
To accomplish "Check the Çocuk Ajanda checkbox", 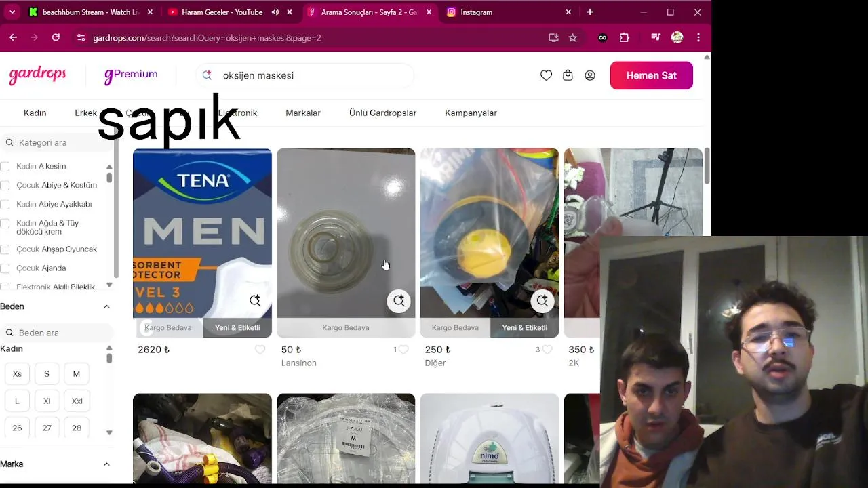I will pos(5,269).
